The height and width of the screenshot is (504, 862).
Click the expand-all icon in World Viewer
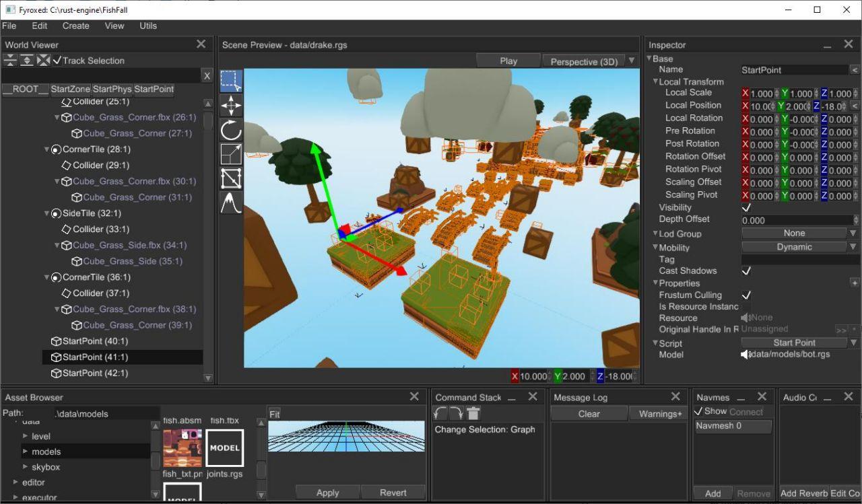click(27, 60)
